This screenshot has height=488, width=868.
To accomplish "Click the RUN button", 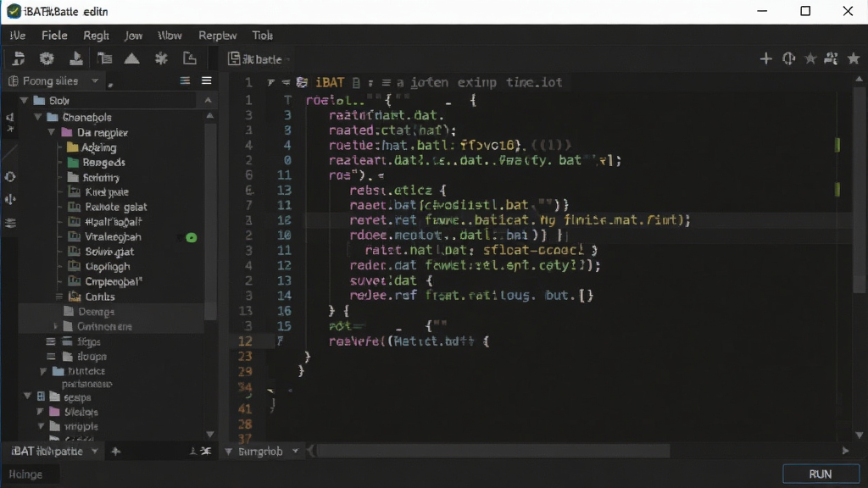I will 821,474.
